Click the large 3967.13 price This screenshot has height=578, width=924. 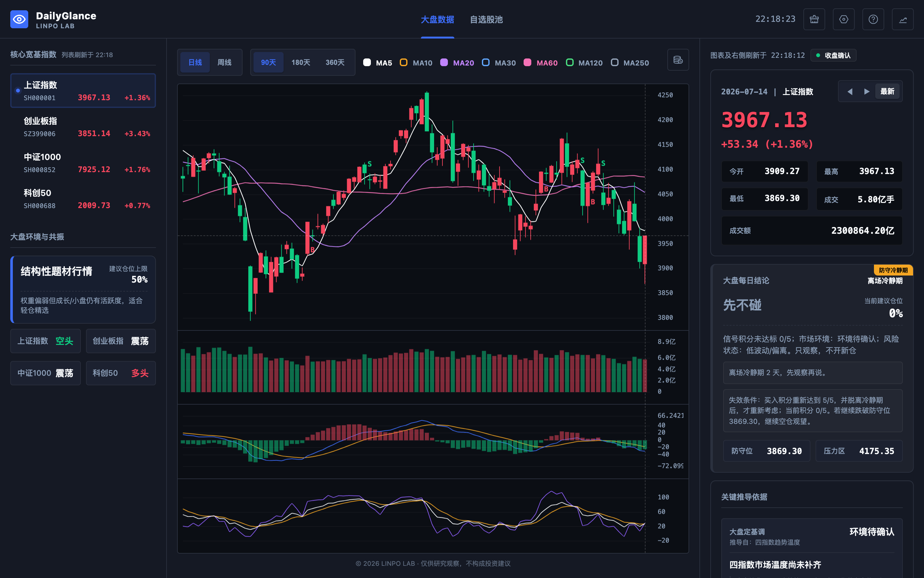[764, 120]
